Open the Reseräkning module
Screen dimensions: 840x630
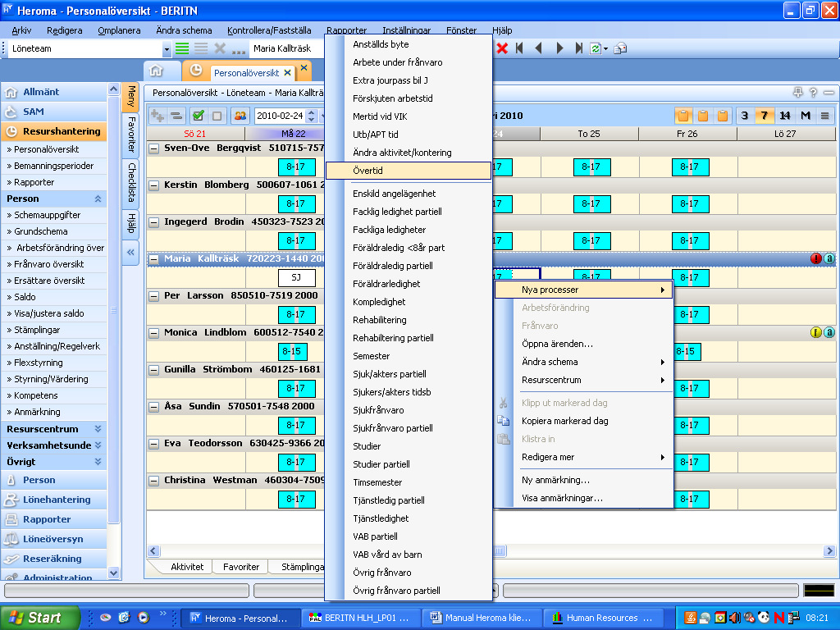click(53, 559)
